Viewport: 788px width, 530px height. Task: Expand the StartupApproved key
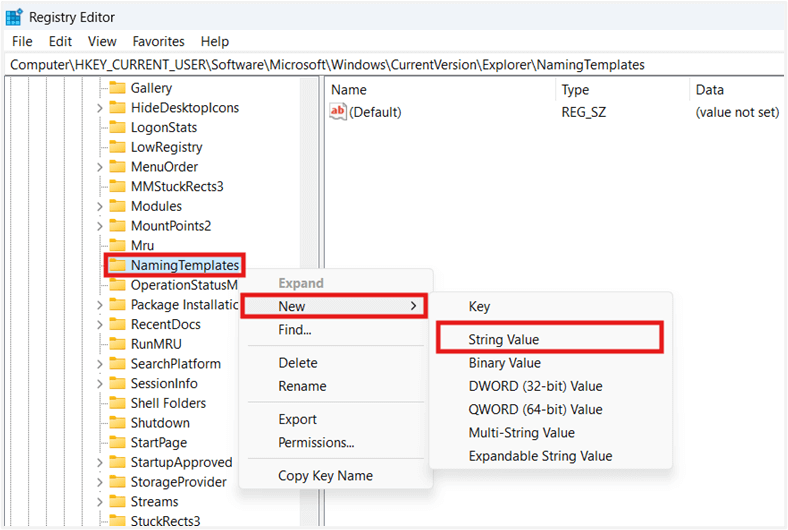[x=100, y=462]
